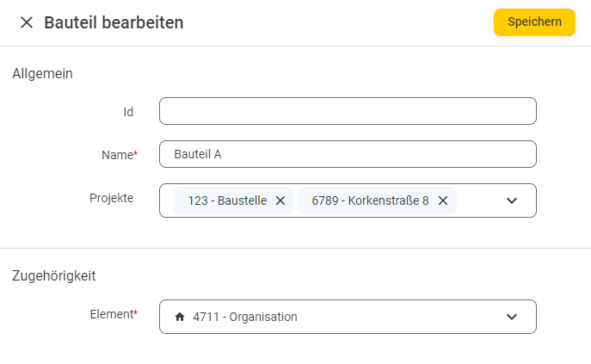Click the home icon in Element field
The height and width of the screenshot is (364, 591).
(180, 317)
